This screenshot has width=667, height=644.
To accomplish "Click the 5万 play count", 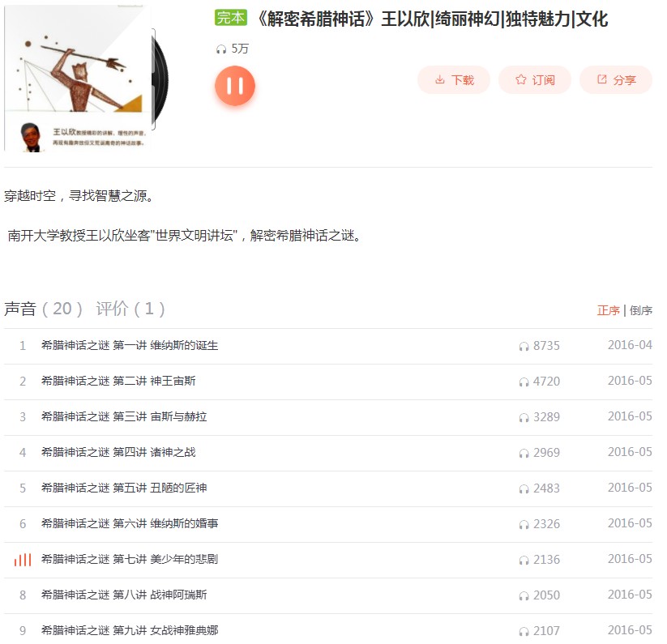I will [x=240, y=49].
